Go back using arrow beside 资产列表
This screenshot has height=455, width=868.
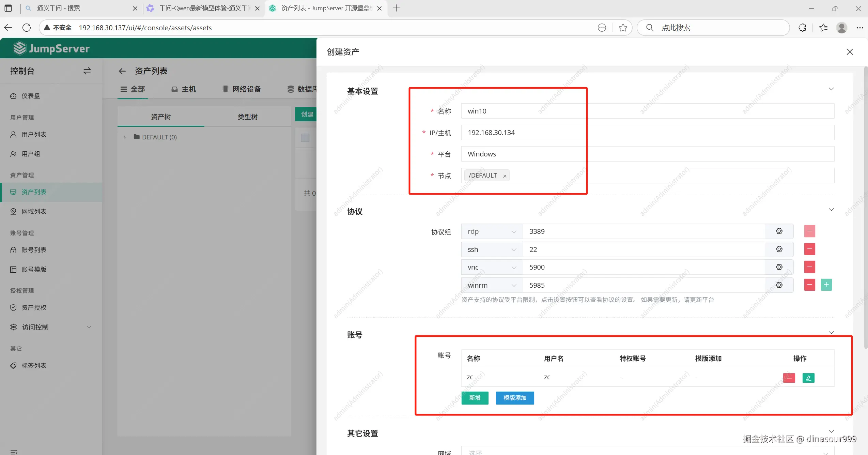click(122, 71)
